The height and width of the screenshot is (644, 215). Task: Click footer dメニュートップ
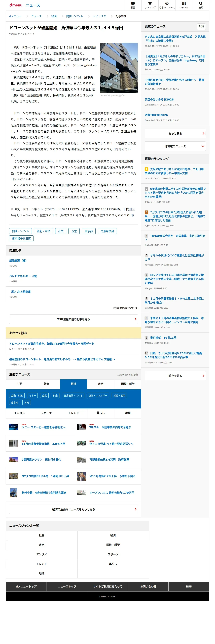tap(26, 586)
